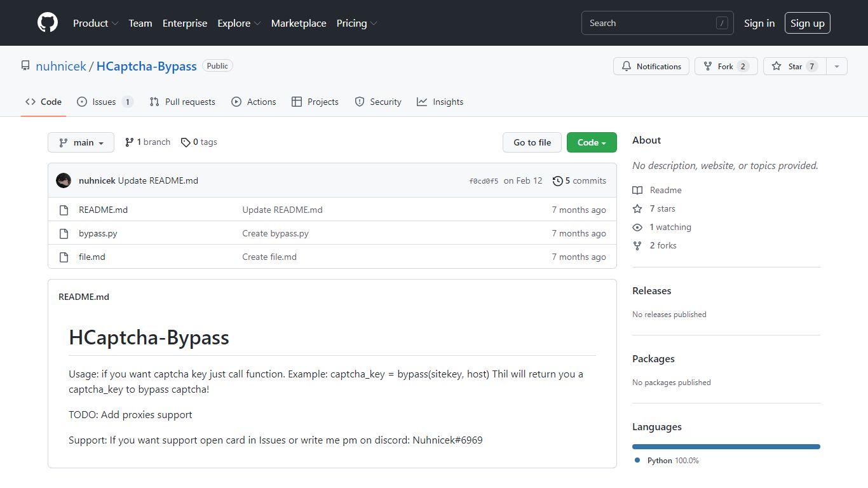Click the on Feb 12 commit date
Image resolution: width=868 pixels, height=488 pixels.
click(523, 180)
